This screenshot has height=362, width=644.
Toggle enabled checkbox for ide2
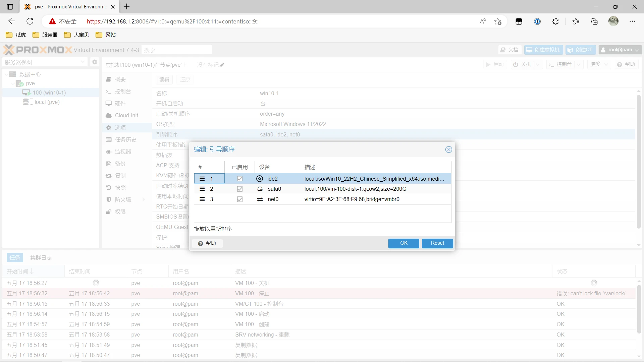click(x=240, y=179)
